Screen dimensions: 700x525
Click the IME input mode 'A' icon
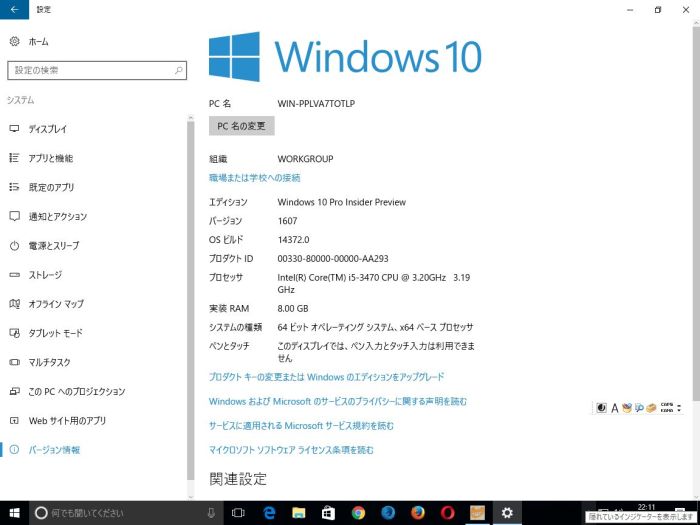614,408
